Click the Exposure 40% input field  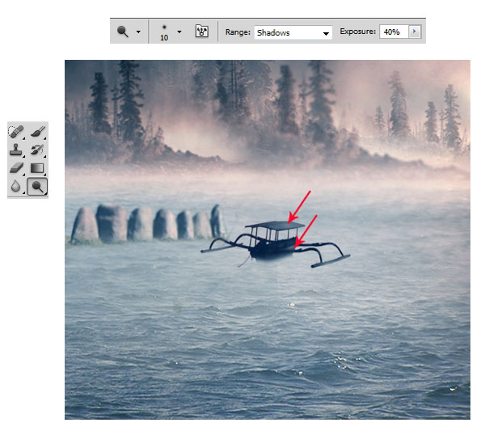394,32
